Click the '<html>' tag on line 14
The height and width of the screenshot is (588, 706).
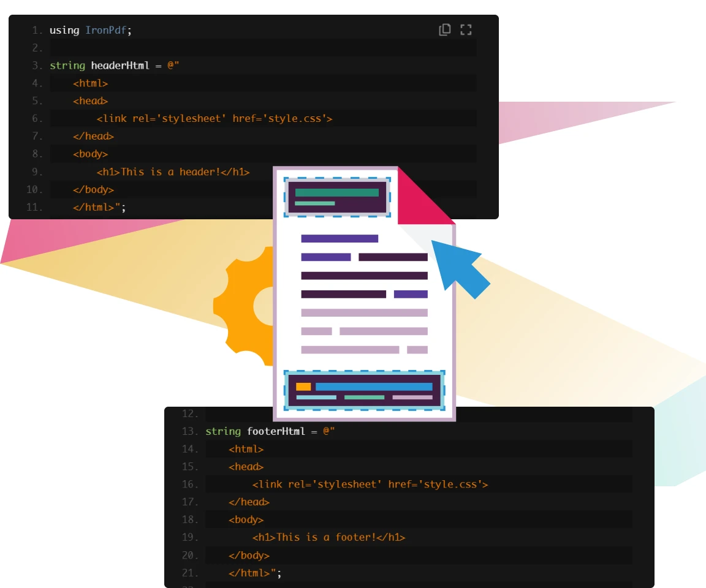246,449
